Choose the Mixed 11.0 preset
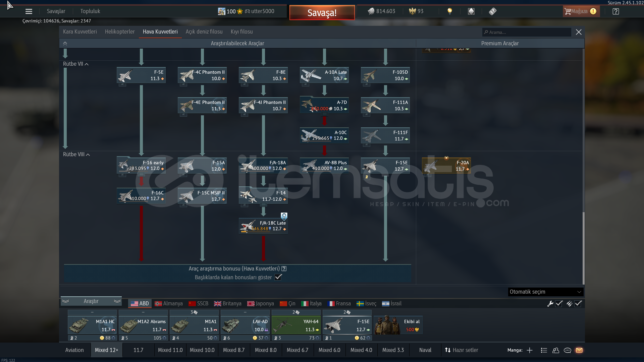This screenshot has height=362, width=644. pos(170,350)
